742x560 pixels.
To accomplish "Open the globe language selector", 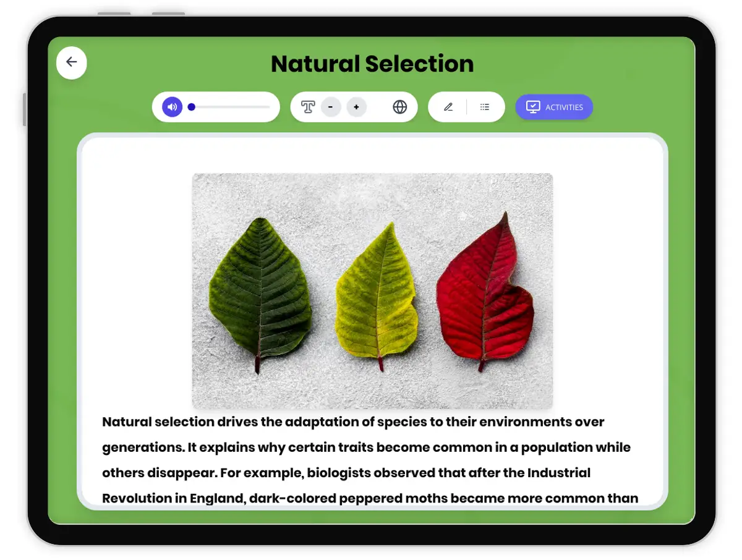I will pos(400,107).
